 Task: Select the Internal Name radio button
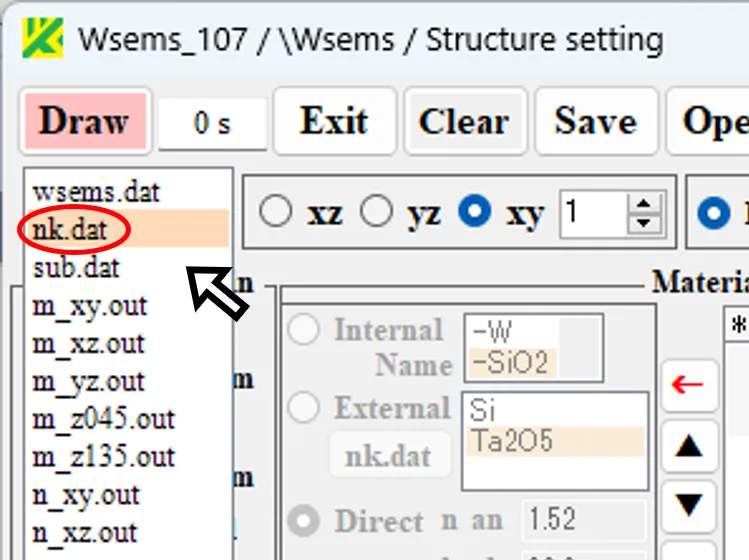[303, 330]
